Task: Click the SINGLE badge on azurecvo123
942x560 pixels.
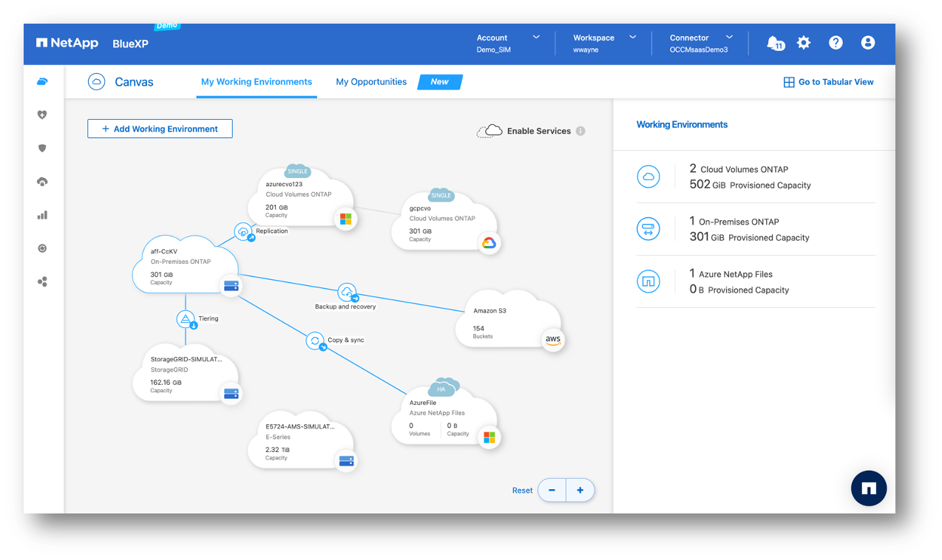Action: [x=297, y=171]
